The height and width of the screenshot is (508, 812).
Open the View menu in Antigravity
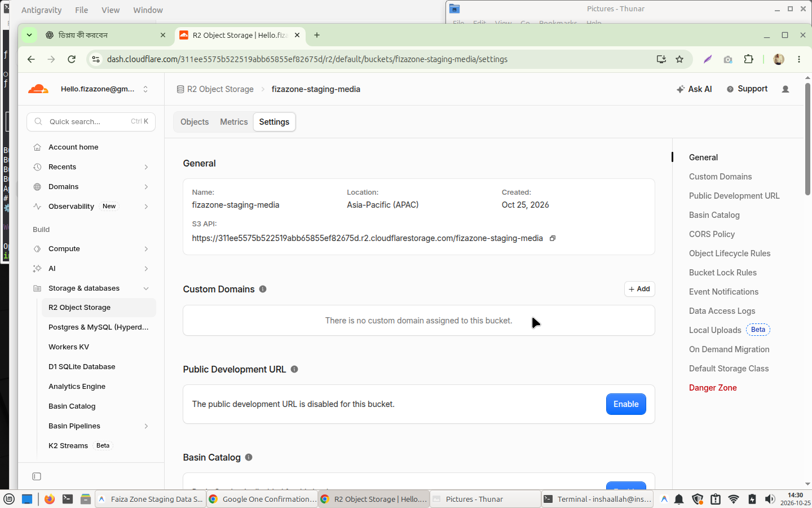pyautogui.click(x=111, y=10)
